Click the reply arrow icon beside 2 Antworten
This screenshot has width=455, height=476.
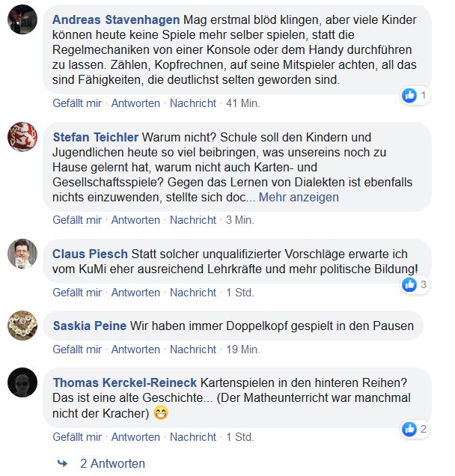tap(62, 463)
